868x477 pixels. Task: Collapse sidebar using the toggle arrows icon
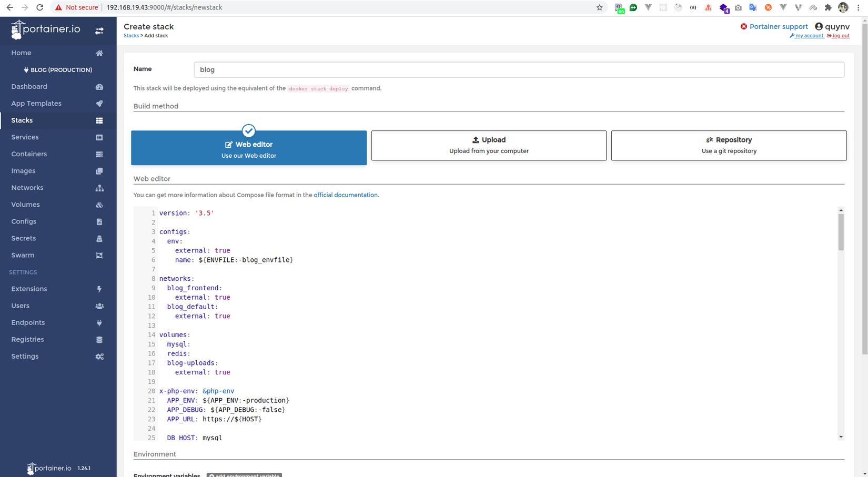tap(99, 31)
